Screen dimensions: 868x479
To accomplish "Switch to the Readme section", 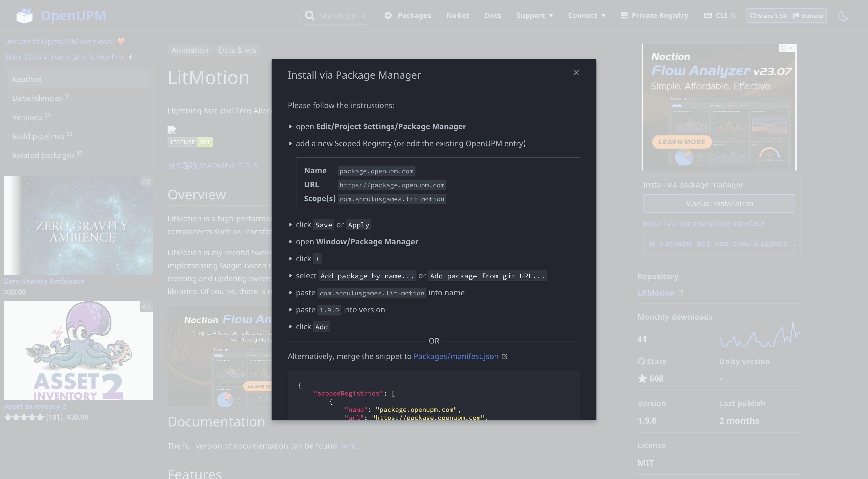I will (27, 79).
